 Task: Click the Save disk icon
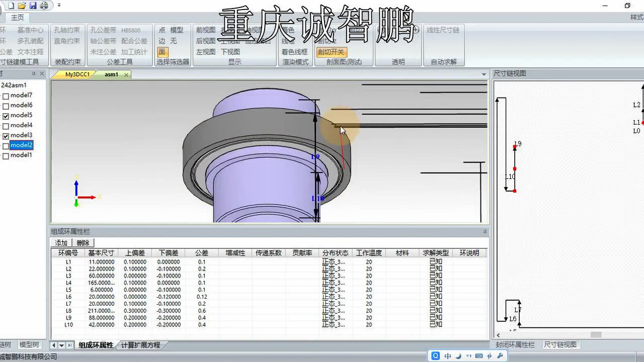tap(33, 6)
